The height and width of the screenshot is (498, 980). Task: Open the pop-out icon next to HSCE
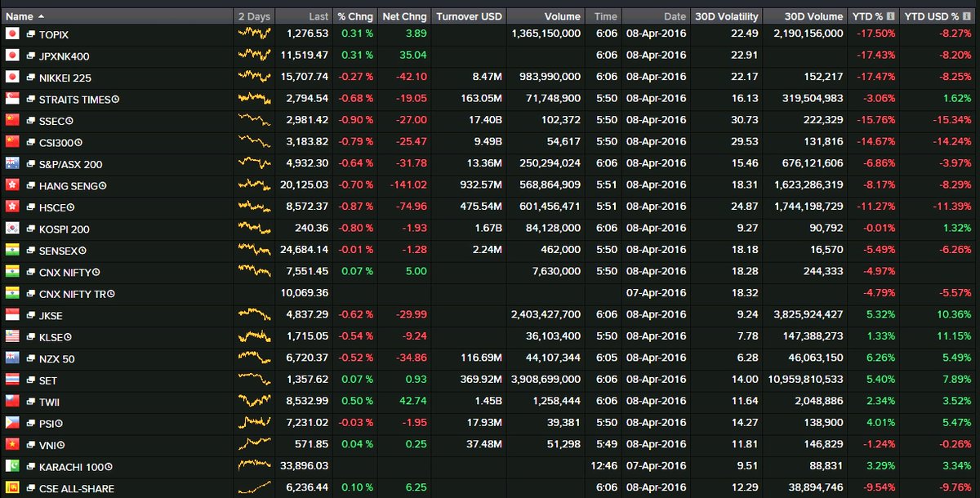click(30, 207)
